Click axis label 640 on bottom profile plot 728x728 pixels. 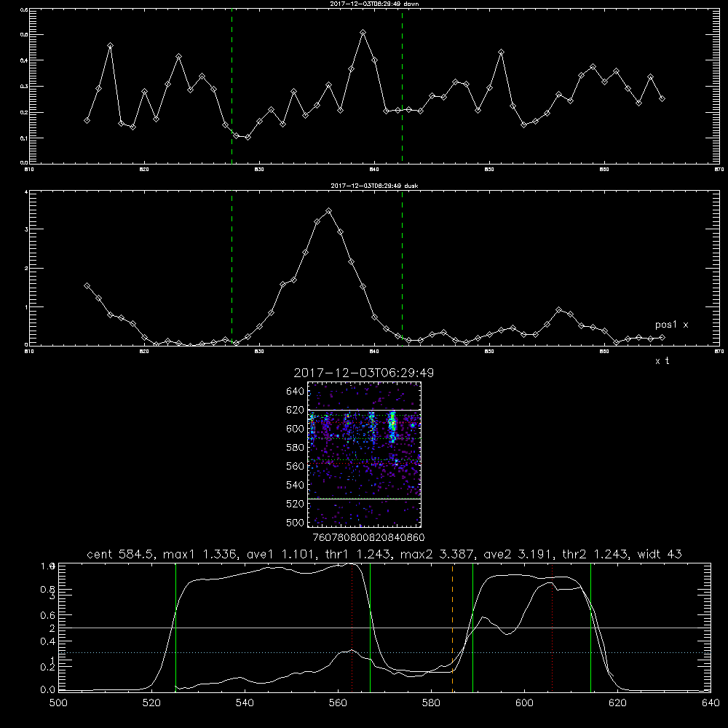tap(711, 703)
